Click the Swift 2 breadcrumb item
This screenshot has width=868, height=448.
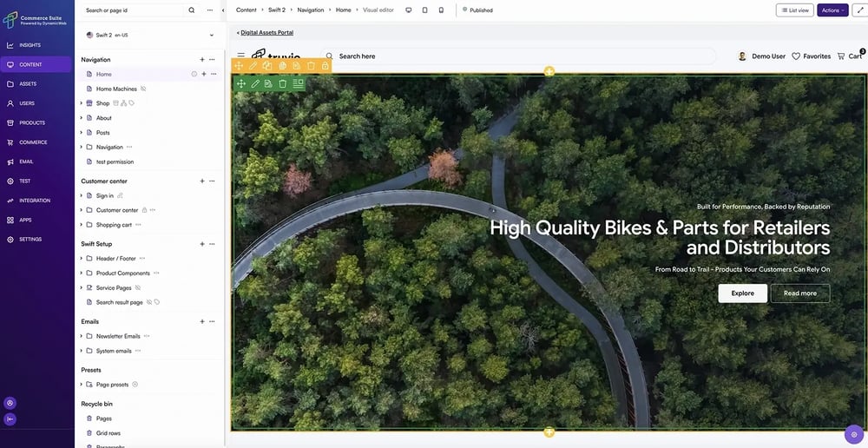(278, 10)
